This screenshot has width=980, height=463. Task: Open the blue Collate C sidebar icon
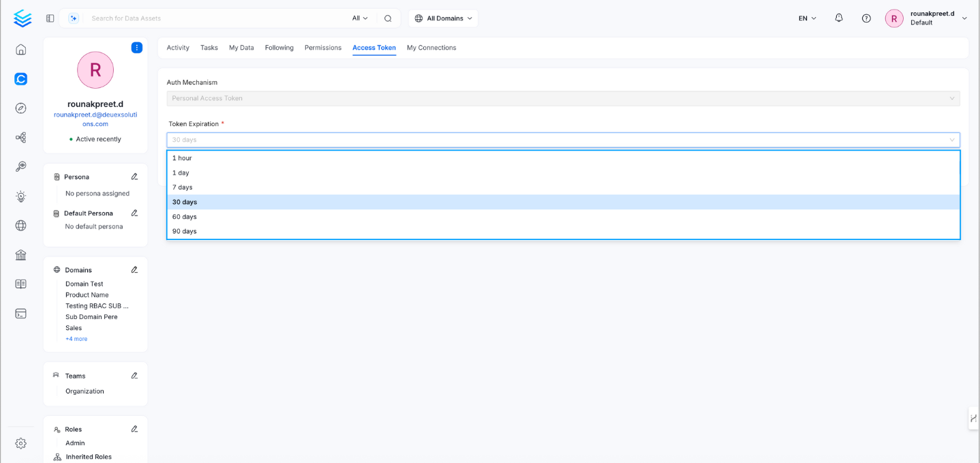(21, 79)
